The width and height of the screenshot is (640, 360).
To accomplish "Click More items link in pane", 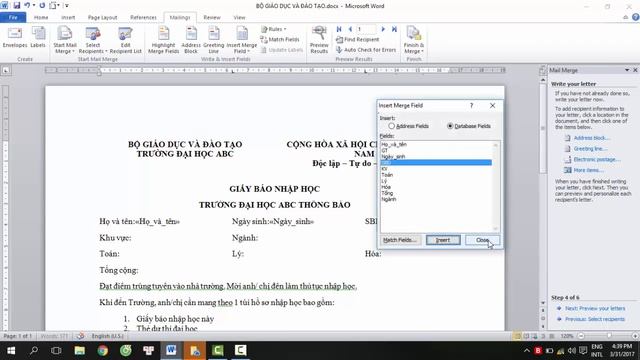I will tap(588, 170).
